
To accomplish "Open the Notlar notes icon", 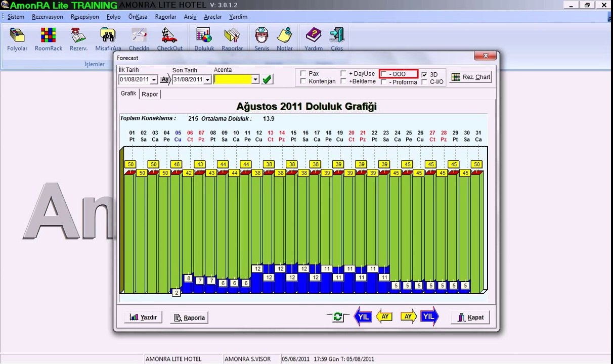I will click(x=285, y=39).
